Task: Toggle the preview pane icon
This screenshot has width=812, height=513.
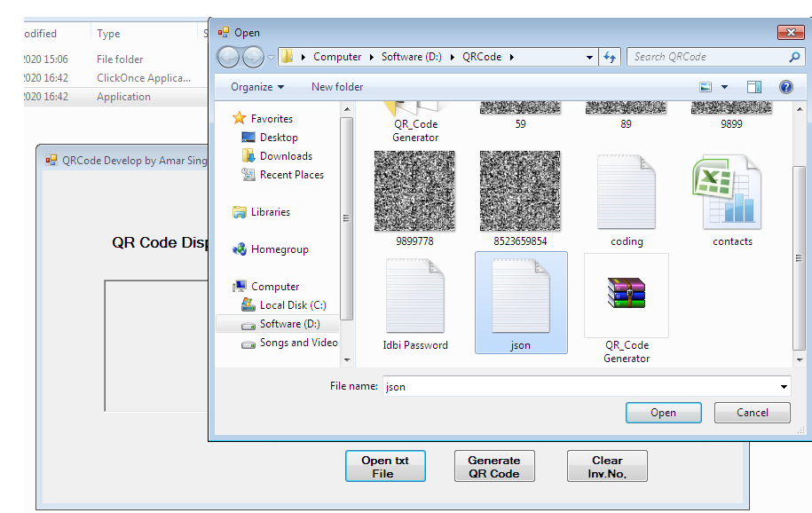Action: point(754,87)
